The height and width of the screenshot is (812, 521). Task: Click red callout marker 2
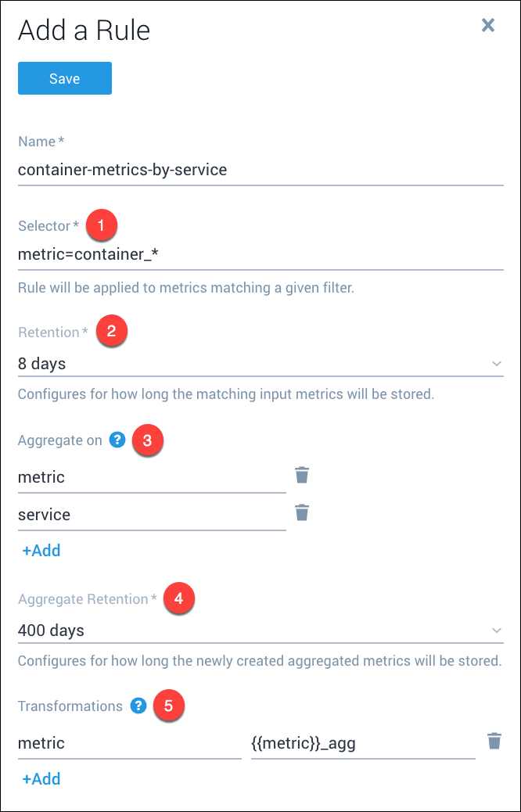pos(111,332)
